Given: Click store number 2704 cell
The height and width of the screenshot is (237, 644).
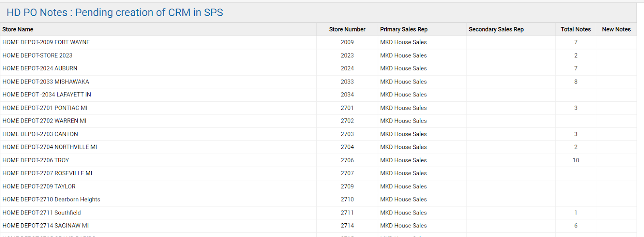Looking at the screenshot, I should click(347, 147).
